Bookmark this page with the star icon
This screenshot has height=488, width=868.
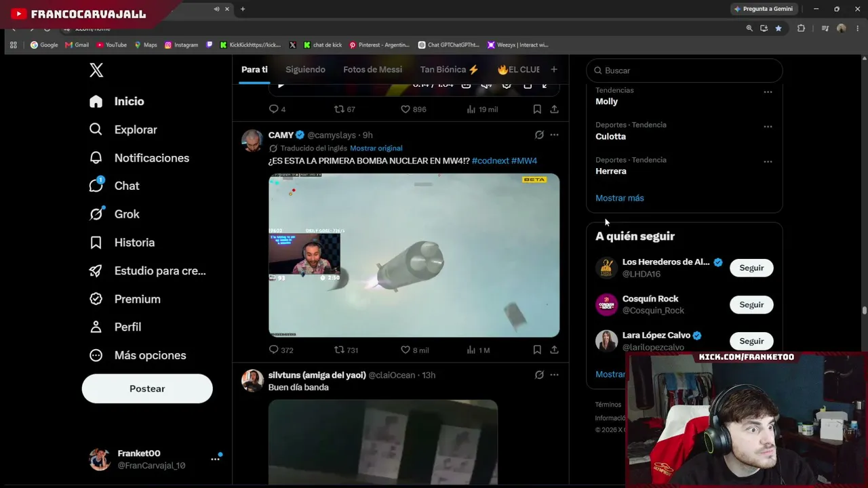[x=778, y=28]
